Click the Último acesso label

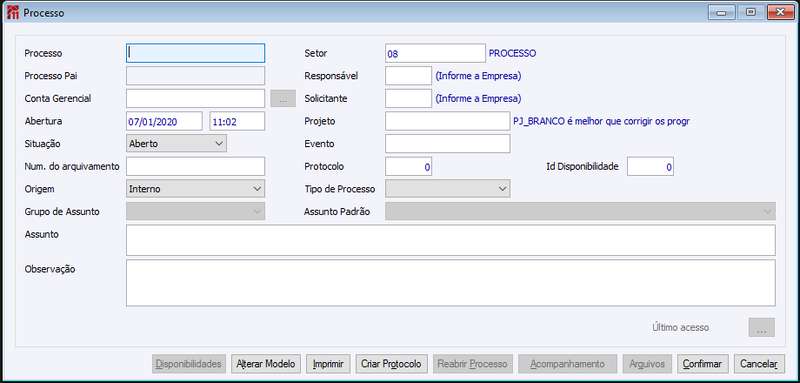point(680,327)
